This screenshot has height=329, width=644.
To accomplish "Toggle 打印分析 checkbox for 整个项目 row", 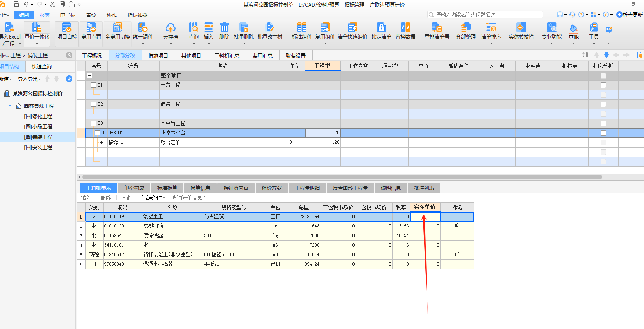I will coord(603,76).
